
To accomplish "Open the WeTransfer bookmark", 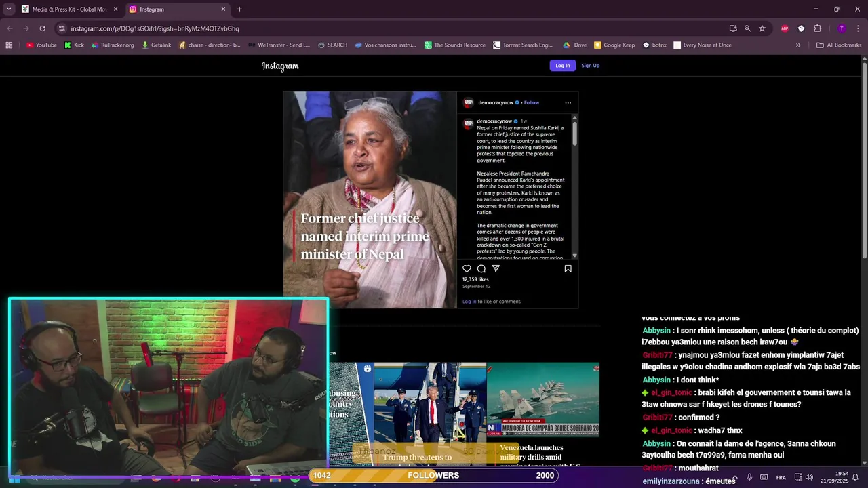I will pos(278,45).
